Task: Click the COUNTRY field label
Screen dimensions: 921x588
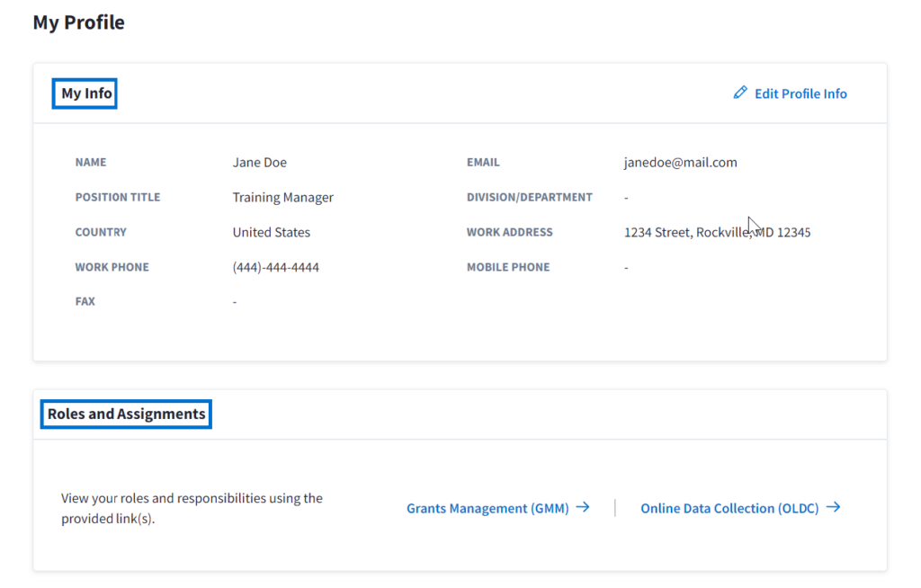Action: coord(101,231)
